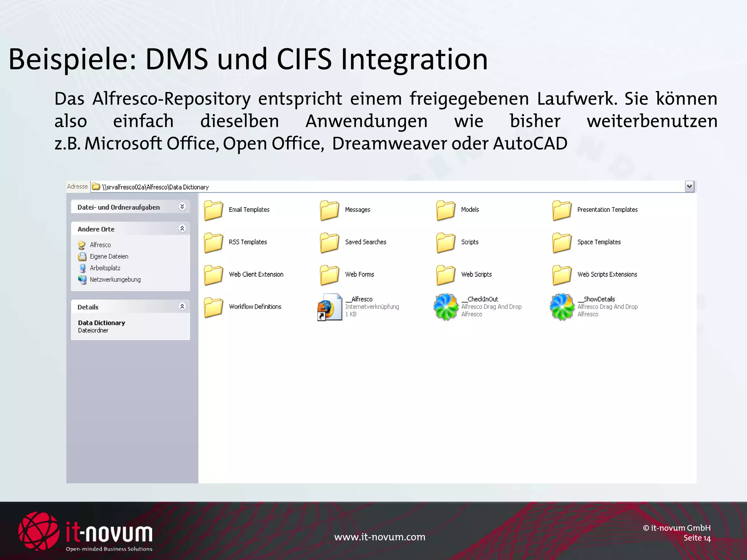The height and width of the screenshot is (560, 747).
Task: Select the RSS Templates folder icon
Action: (213, 243)
